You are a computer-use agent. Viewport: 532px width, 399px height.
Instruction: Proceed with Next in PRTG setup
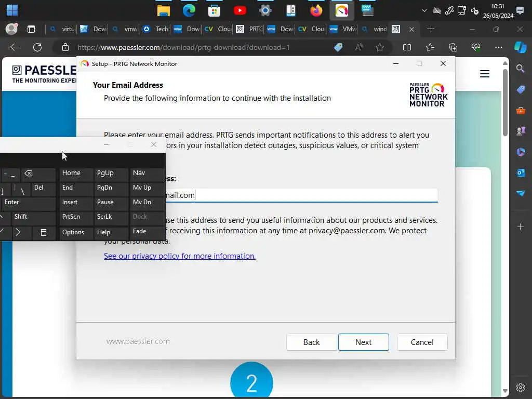(x=363, y=342)
